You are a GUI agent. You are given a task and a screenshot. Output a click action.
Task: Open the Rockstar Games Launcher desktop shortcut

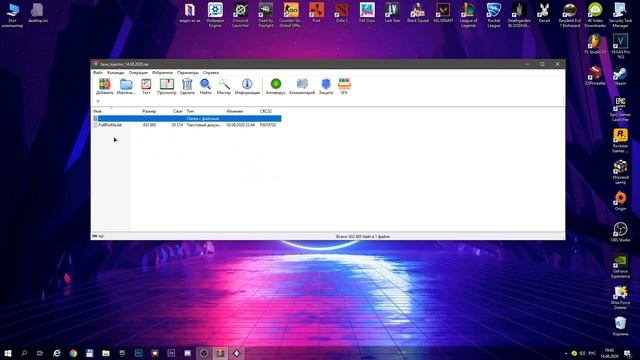(x=620, y=141)
